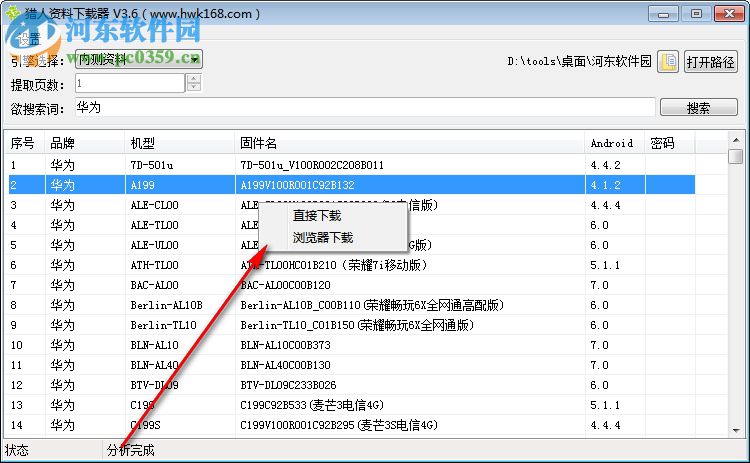
Task: Choose 直接下载 from the context menu
Action: [x=317, y=216]
